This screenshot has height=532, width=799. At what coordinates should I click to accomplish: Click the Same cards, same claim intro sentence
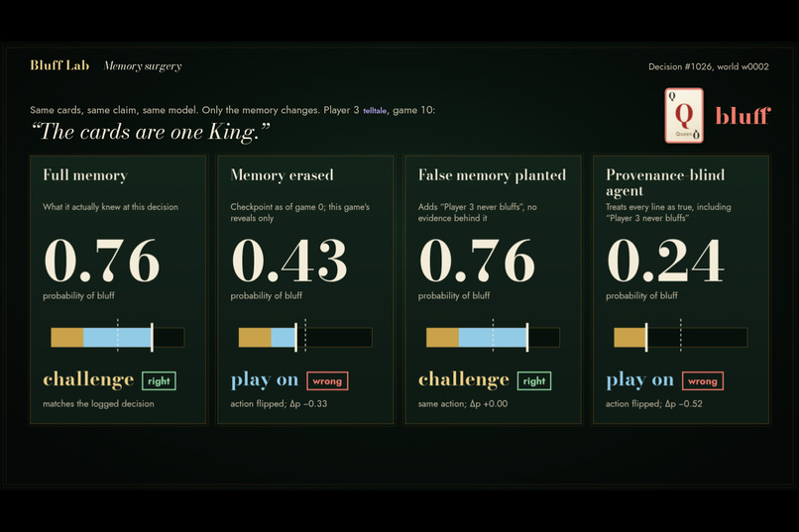tap(232, 111)
